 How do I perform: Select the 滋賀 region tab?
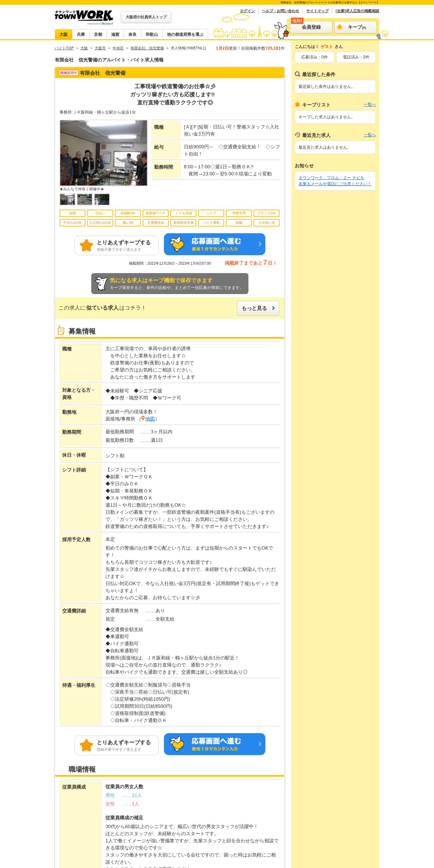coord(115,34)
